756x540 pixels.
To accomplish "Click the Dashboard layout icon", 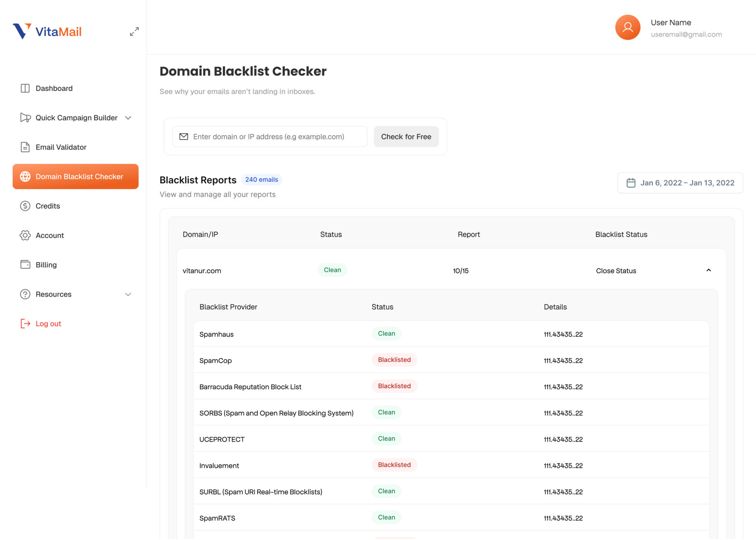I will (x=25, y=88).
